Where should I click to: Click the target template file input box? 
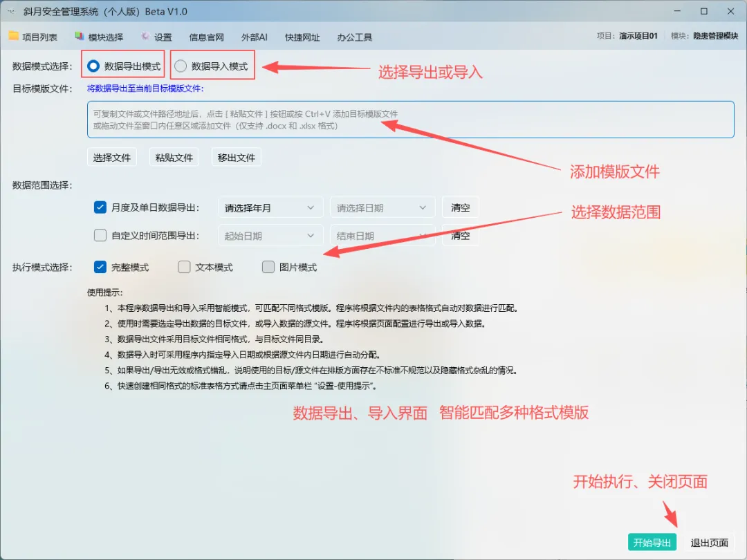(410, 120)
